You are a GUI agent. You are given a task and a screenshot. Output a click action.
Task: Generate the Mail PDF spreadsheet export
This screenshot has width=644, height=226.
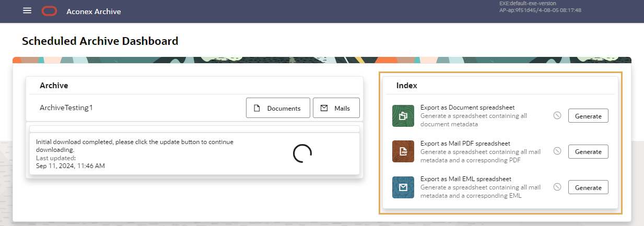tap(588, 151)
